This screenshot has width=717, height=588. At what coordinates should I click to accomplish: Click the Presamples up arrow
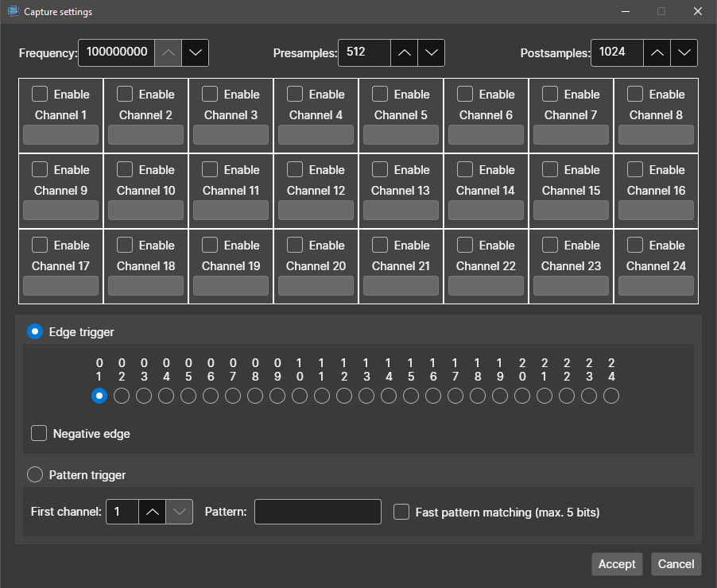404,52
